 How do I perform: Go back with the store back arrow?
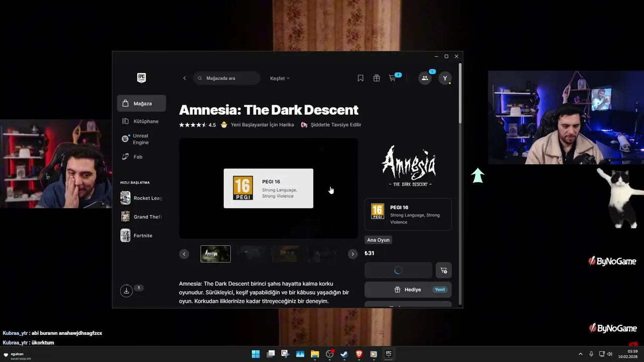tap(185, 78)
